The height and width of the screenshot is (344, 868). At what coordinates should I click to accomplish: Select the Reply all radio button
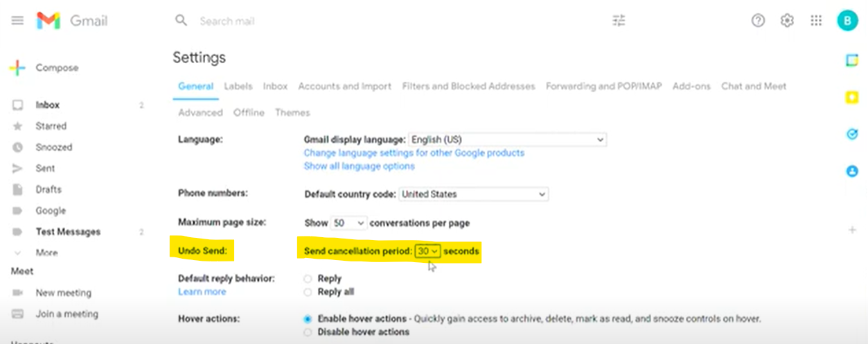coord(308,292)
